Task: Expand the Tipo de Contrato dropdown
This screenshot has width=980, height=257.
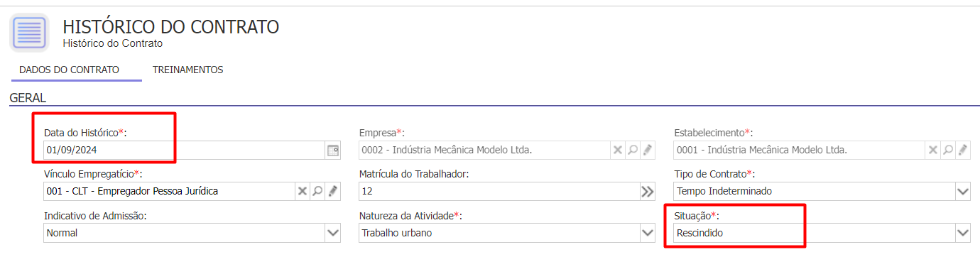Action: [x=962, y=191]
